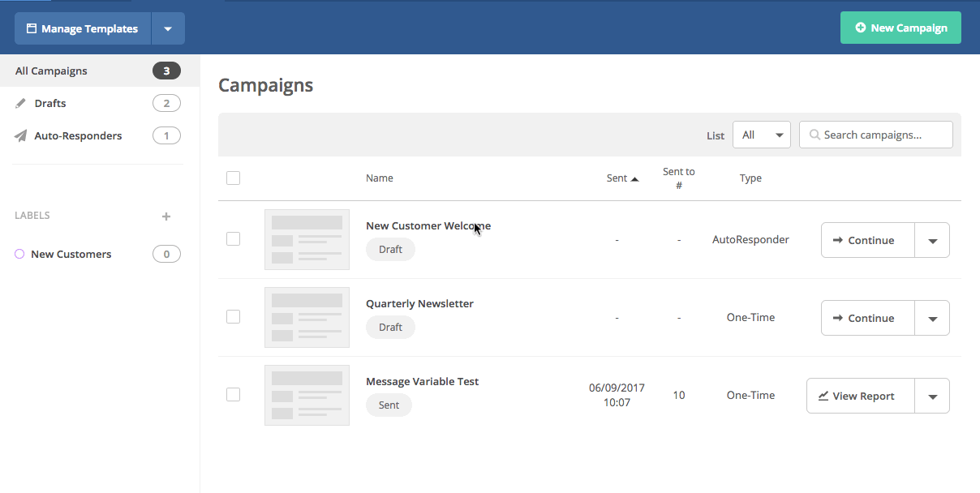This screenshot has width=980, height=493.
Task: Check the New Customer Welcome row checkbox
Action: pos(234,239)
